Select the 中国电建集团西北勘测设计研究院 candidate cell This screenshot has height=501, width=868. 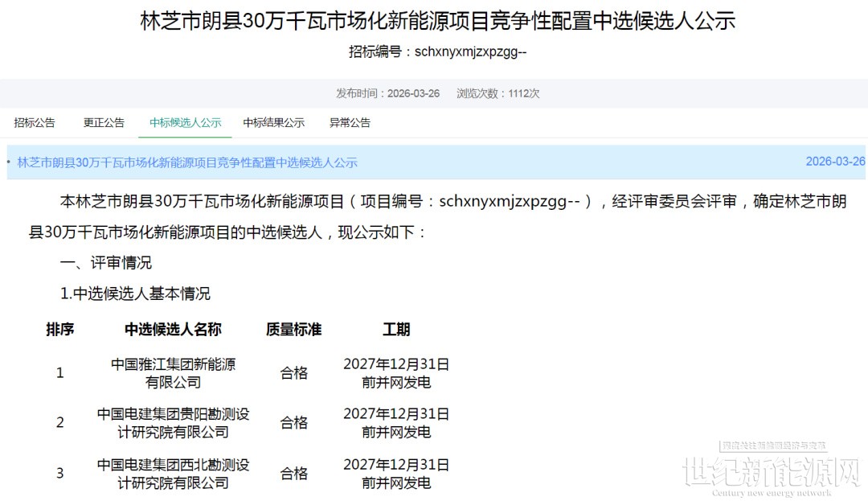(x=173, y=474)
